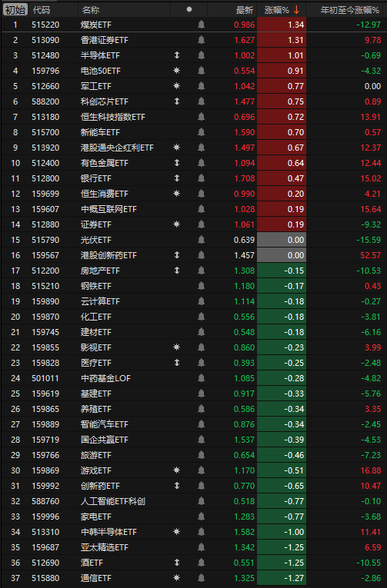Image resolution: width=387 pixels, height=588 pixels.
Task: Click the star marker icon for 证券ETF
Action: pos(177,224)
